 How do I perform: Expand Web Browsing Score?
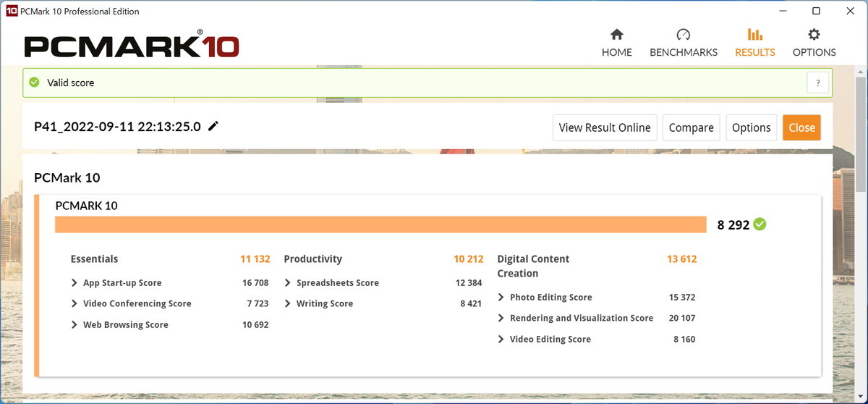click(x=75, y=325)
